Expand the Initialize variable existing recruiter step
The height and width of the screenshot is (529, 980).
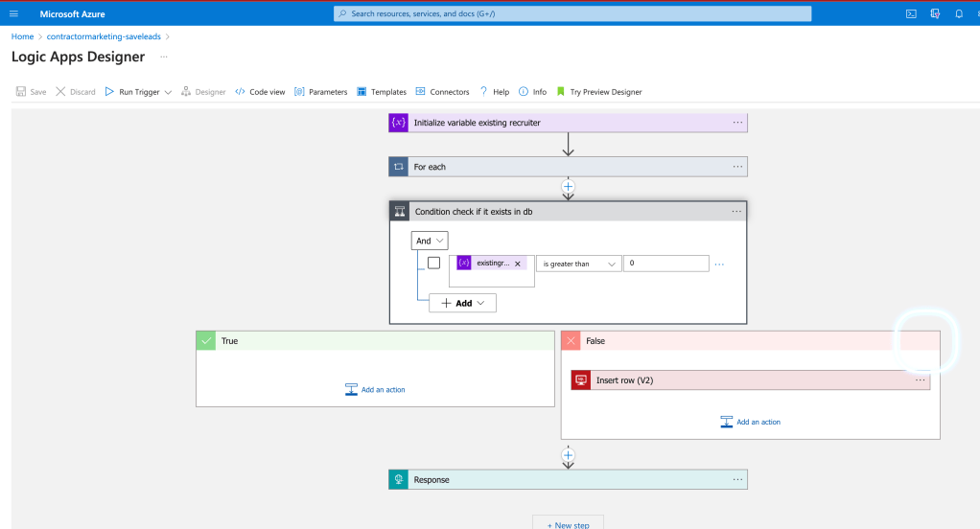click(x=568, y=123)
